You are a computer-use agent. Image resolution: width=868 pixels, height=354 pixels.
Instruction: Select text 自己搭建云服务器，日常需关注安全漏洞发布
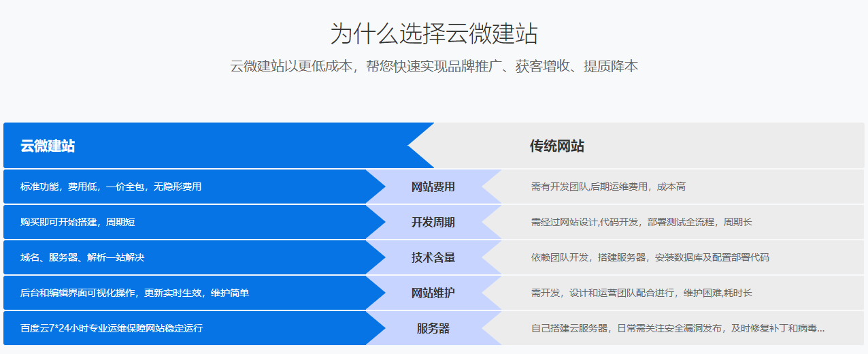[x=627, y=328]
